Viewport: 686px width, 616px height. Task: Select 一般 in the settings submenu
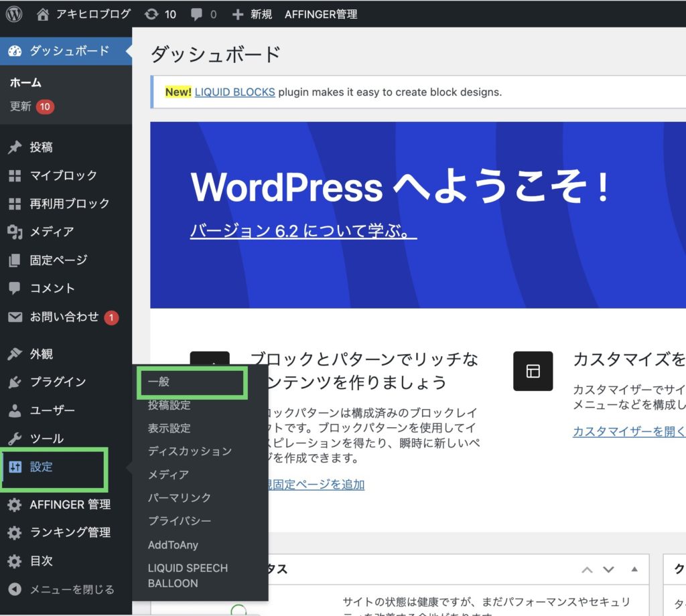click(159, 382)
